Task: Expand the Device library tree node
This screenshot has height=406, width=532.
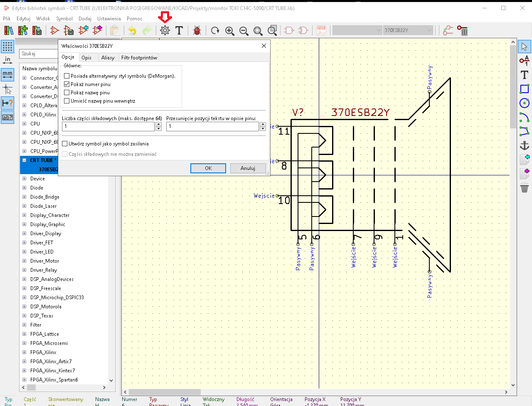Action: coord(24,179)
